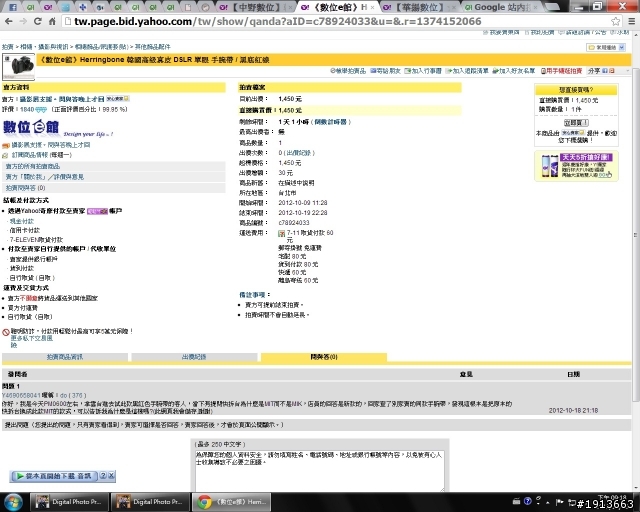
Task: Switch to the Google 站內 tab
Action: 502,7
